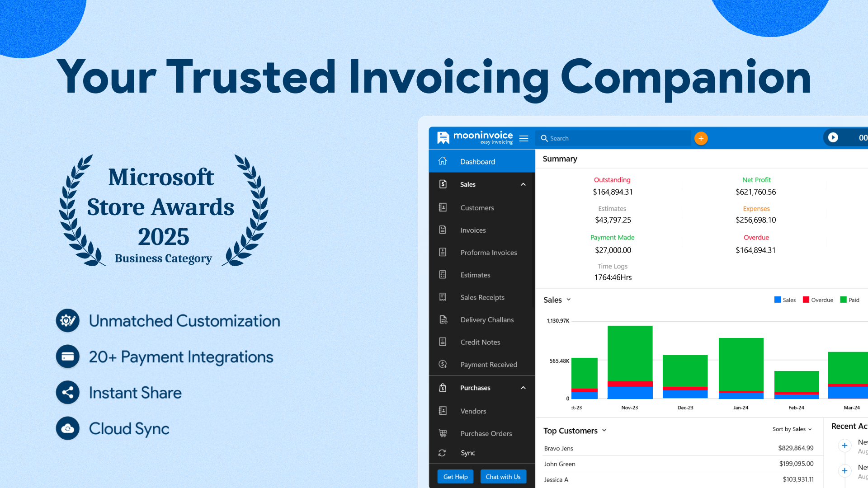Click the Get Help button
This screenshot has width=868, height=488.
click(x=455, y=477)
